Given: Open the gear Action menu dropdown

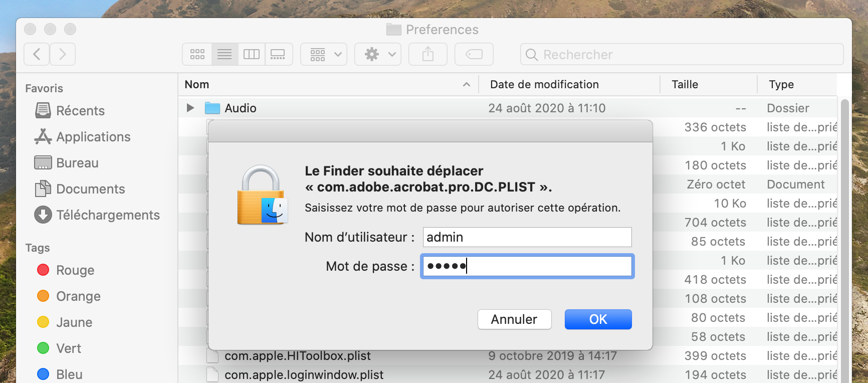Looking at the screenshot, I should click(x=380, y=54).
